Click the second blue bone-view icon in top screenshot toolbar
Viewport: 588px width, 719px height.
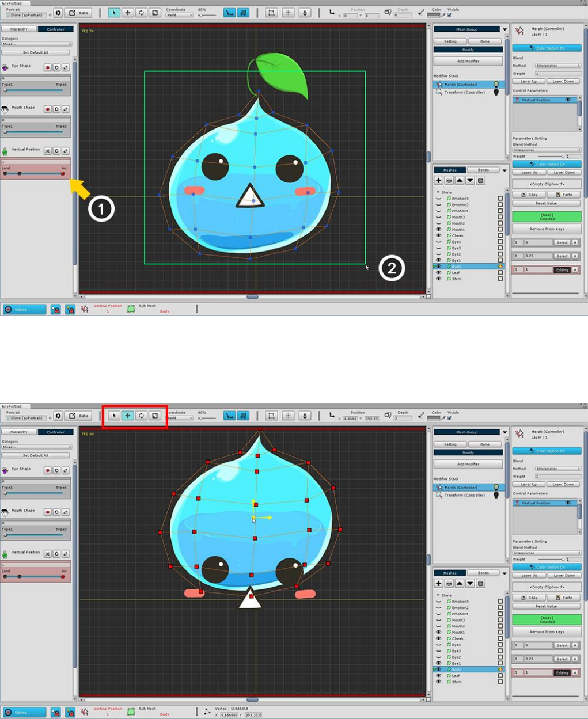click(243, 13)
